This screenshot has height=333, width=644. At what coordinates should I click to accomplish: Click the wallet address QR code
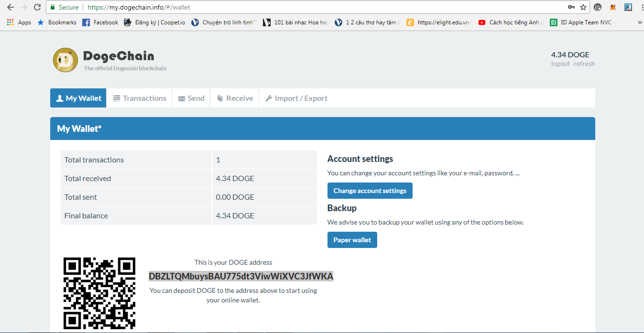tap(99, 293)
